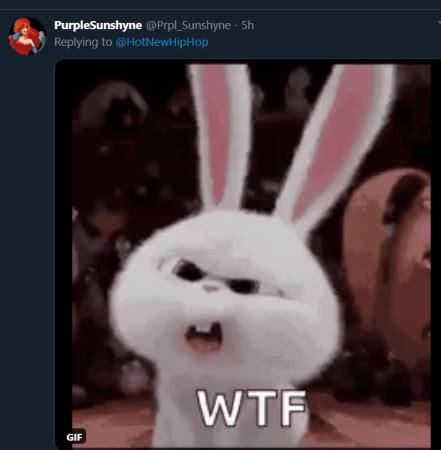Click the "Replying to" label text
441x450 pixels.
pos(83,42)
